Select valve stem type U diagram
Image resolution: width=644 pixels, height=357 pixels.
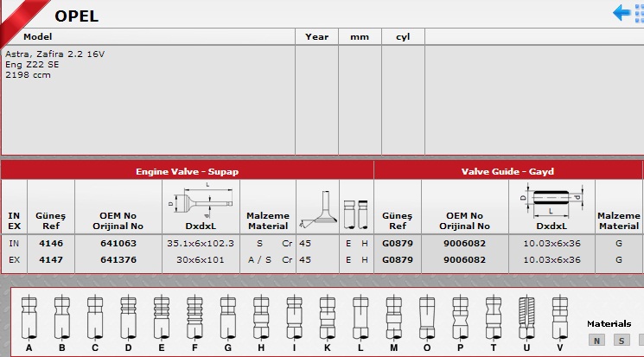click(526, 317)
